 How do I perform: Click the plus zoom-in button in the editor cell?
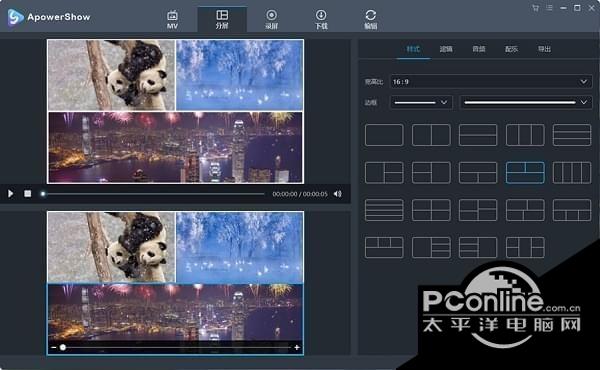(297, 347)
